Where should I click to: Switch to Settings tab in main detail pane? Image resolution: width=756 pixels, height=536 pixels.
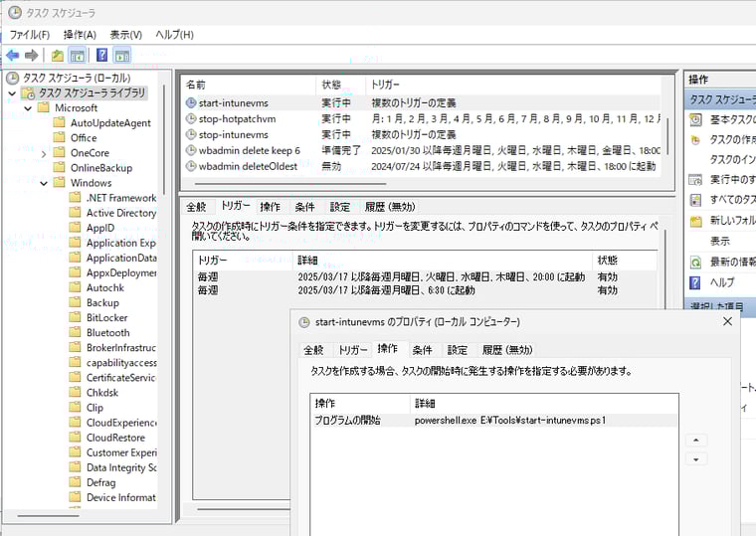click(340, 207)
